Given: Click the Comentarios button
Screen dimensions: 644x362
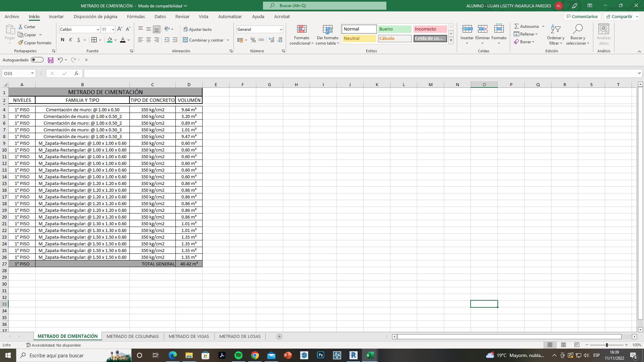Looking at the screenshot, I should point(582,16).
